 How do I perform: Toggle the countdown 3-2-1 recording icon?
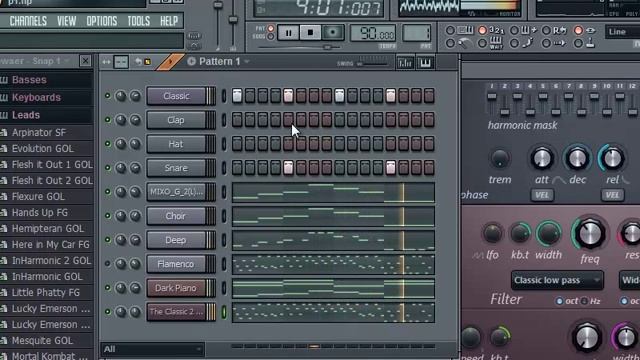pyautogui.click(x=496, y=30)
